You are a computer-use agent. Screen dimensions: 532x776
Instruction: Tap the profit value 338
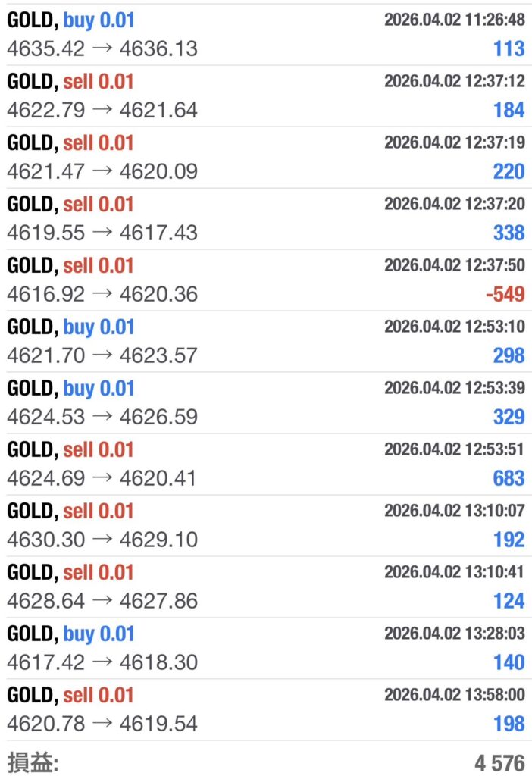coord(509,233)
